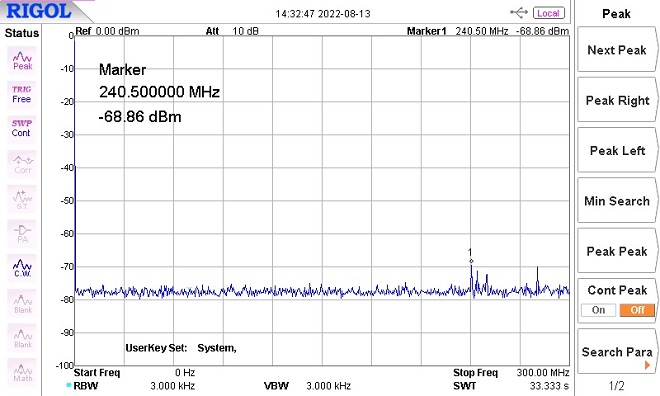660x396 pixels.
Task: Click marker 1 on the spectrum trace
Action: click(471, 261)
